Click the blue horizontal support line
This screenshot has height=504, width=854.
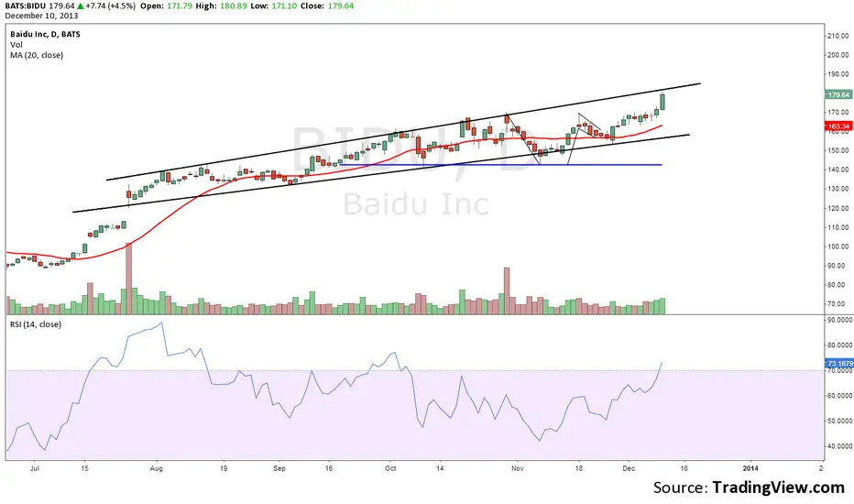pyautogui.click(x=500, y=165)
